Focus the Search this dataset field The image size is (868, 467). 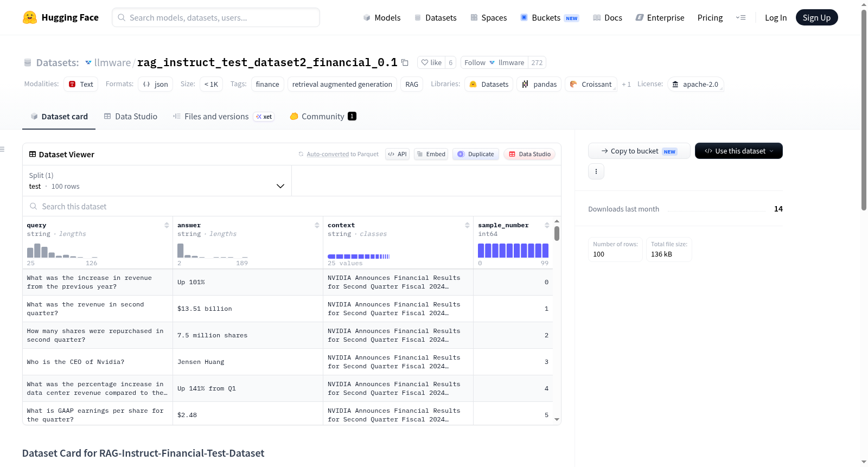pos(292,206)
